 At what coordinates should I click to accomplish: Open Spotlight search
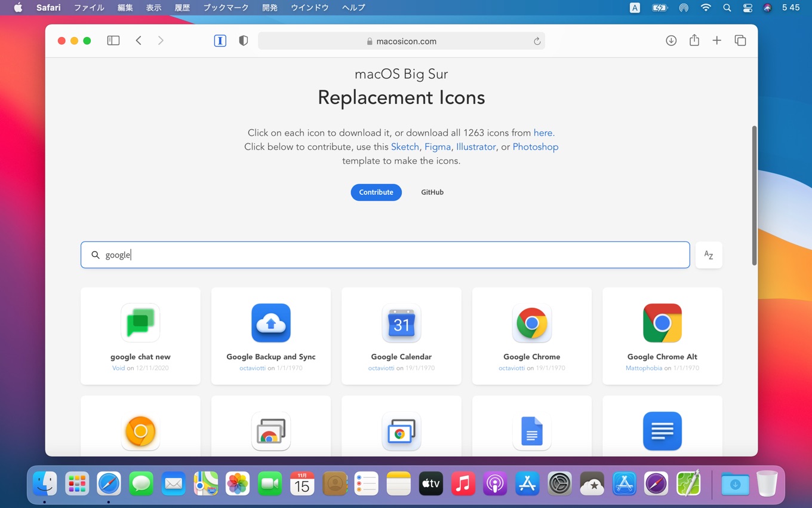(x=727, y=8)
